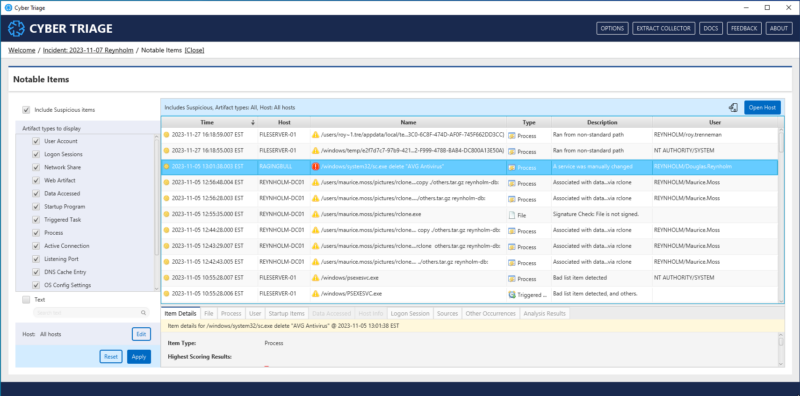Open the Logon Session tab
This screenshot has width=800, height=396.
coord(410,313)
